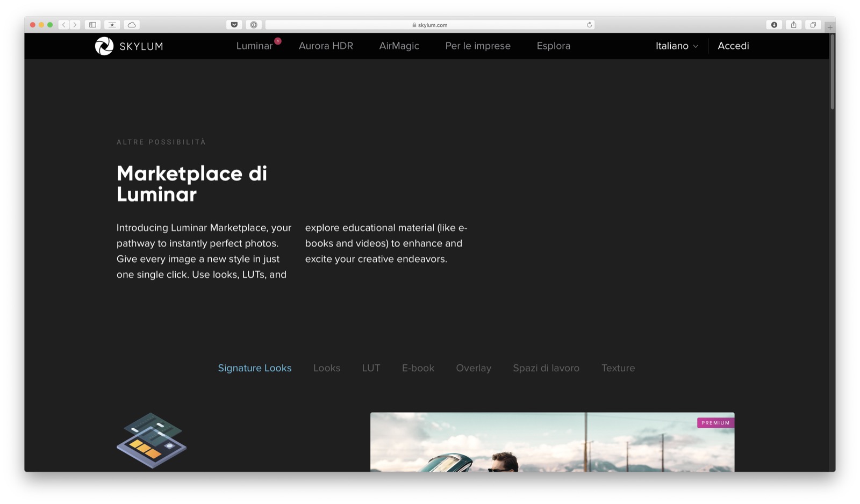Select the Signature Looks tab
Screen dimensions: 860x504
pyautogui.click(x=255, y=368)
